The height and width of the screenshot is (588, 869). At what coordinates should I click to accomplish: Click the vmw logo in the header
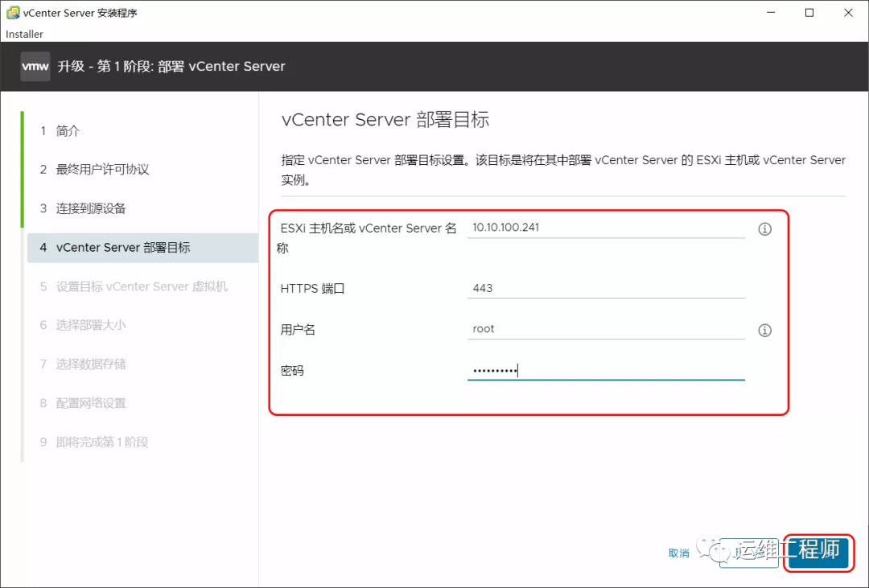pos(35,66)
